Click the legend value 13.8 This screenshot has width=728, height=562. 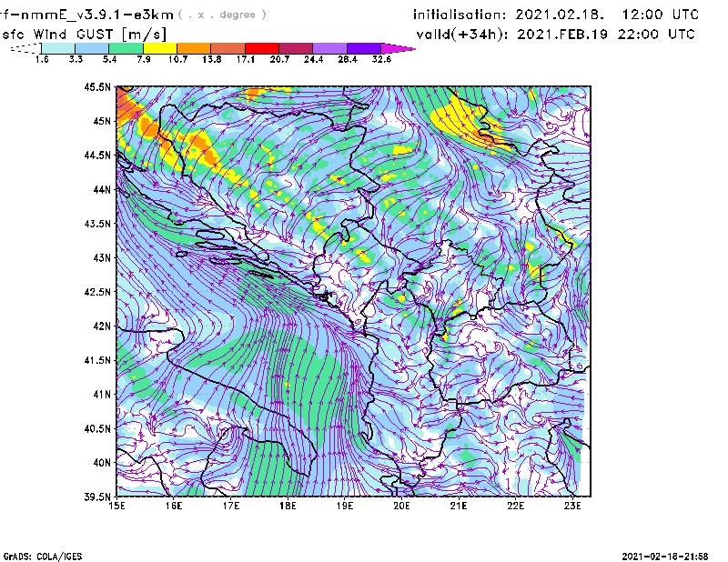click(x=212, y=59)
